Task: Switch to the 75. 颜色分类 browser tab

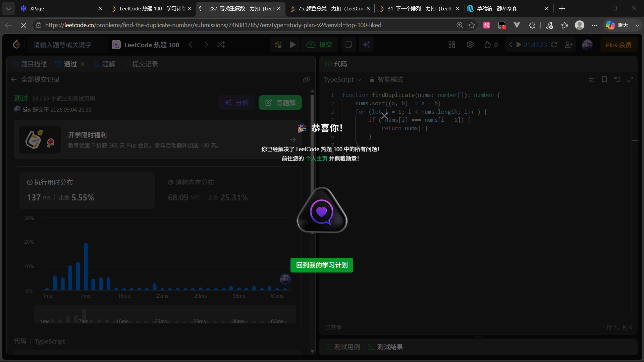Action: pyautogui.click(x=330, y=8)
